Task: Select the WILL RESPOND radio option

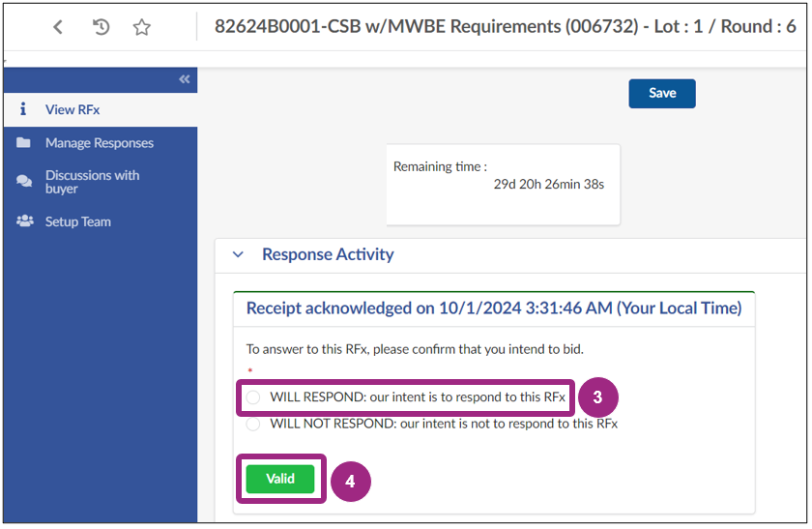Action: [x=253, y=397]
